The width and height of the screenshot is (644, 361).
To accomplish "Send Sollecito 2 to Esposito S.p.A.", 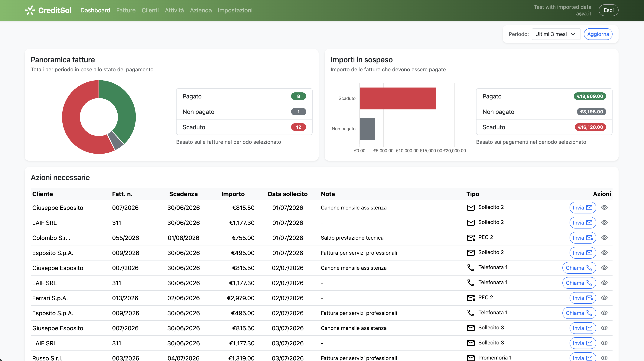I will click(x=583, y=253).
